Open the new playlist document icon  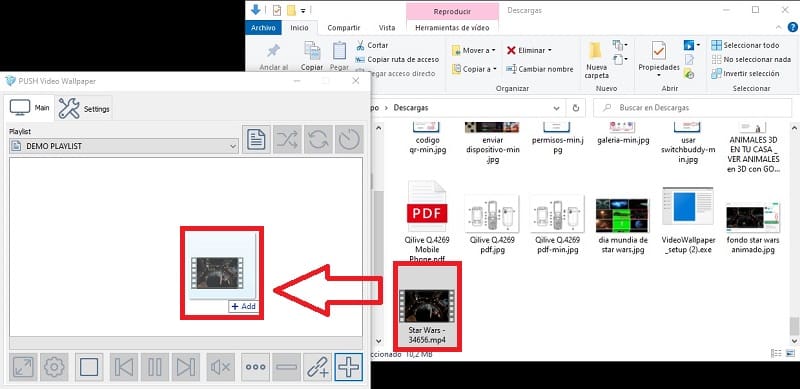[x=256, y=139]
